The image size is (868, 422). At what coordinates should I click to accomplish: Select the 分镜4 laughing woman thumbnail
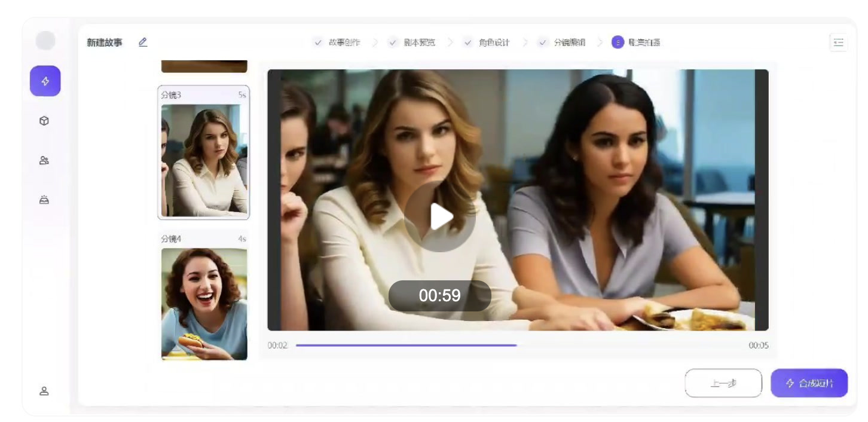pyautogui.click(x=204, y=296)
